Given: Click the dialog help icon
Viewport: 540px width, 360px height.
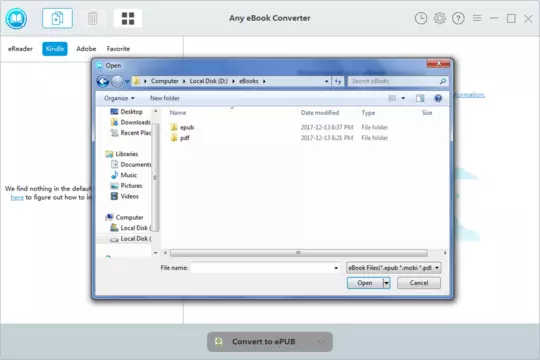Looking at the screenshot, I should pyautogui.click(x=438, y=99).
